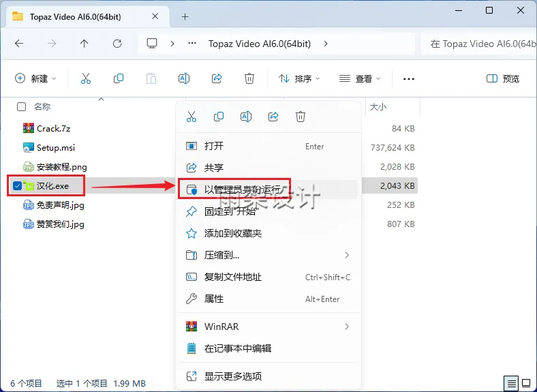
Task: Open the 查看 view dropdown
Action: (x=360, y=79)
